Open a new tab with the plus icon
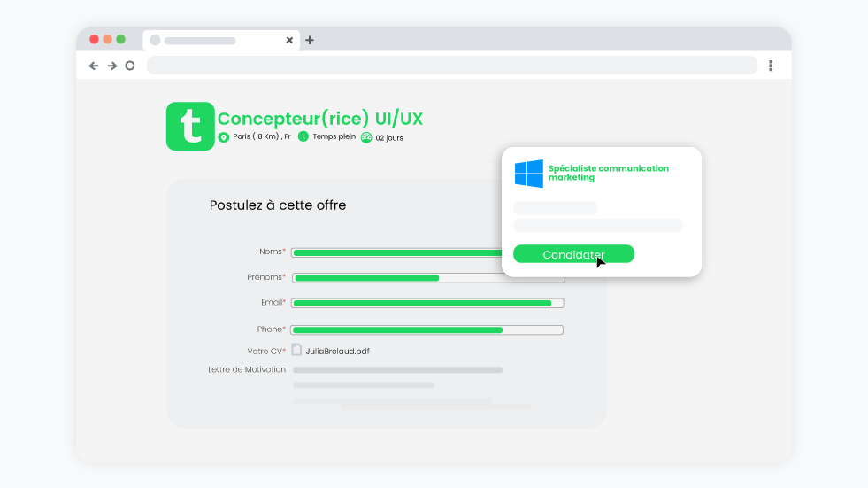Screen dimensions: 868x488 coord(310,40)
